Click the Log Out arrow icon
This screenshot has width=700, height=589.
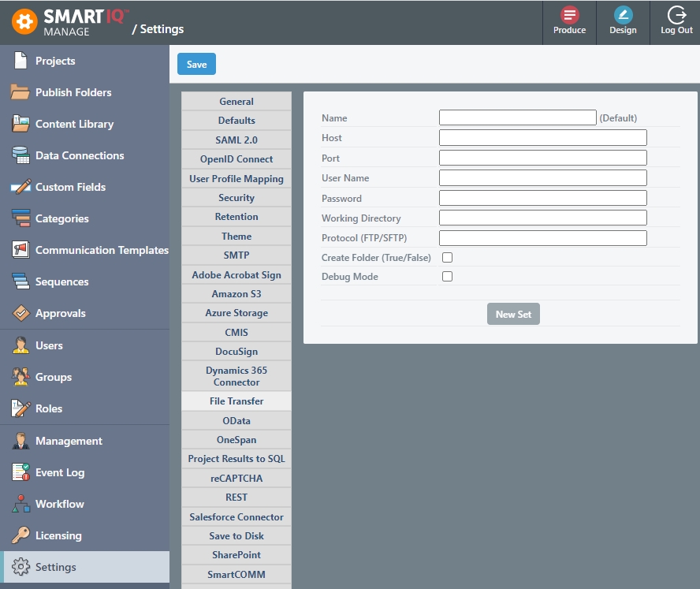pyautogui.click(x=677, y=15)
